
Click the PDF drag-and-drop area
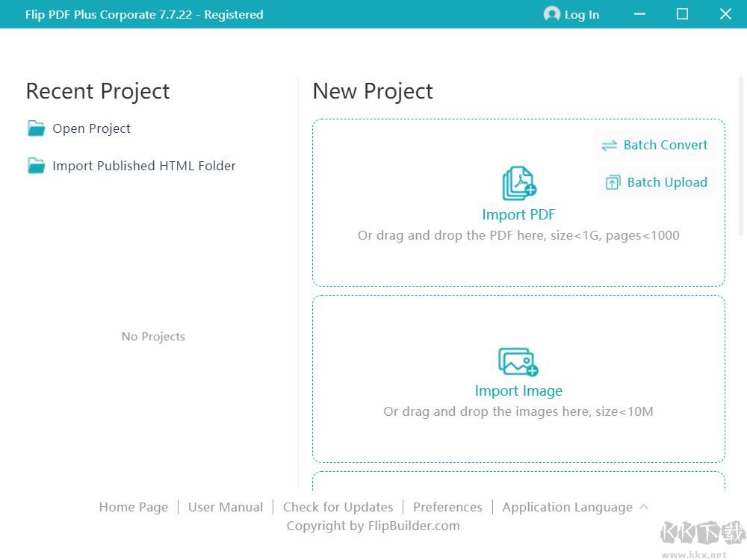pyautogui.click(x=518, y=235)
